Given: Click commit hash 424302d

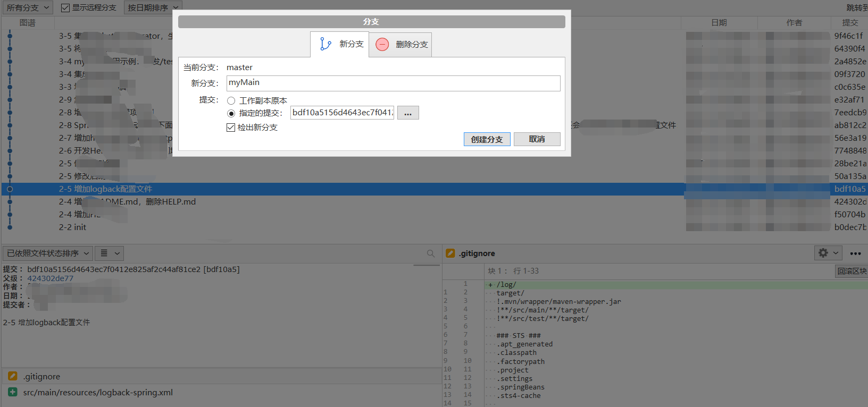Looking at the screenshot, I should 850,202.
